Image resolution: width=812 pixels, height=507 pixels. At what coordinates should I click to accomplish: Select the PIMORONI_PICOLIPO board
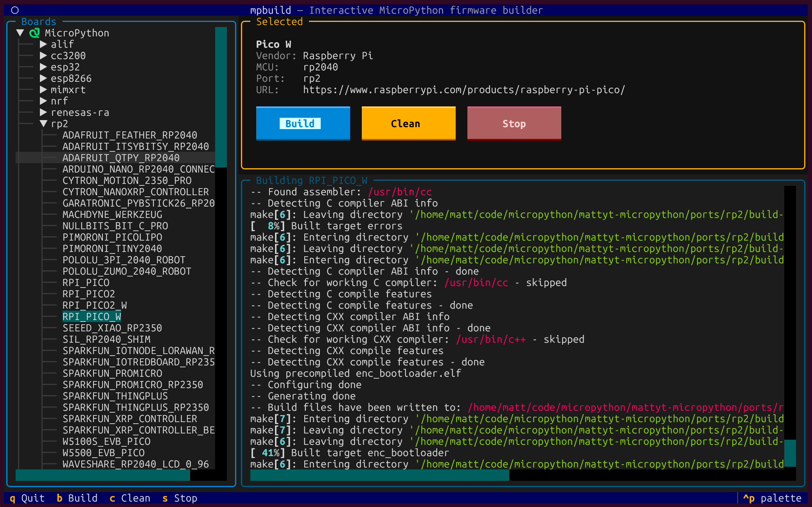[112, 237]
